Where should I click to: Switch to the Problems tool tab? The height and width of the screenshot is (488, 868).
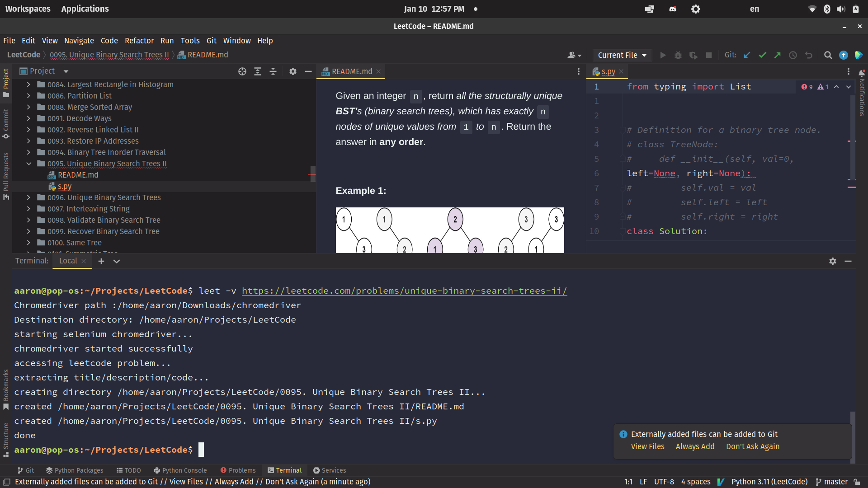[238, 470]
